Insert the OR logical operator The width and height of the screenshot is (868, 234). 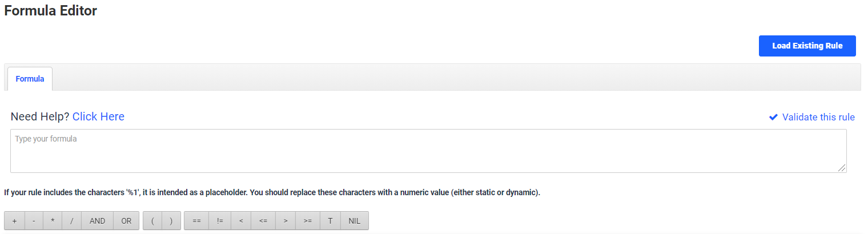click(x=126, y=221)
